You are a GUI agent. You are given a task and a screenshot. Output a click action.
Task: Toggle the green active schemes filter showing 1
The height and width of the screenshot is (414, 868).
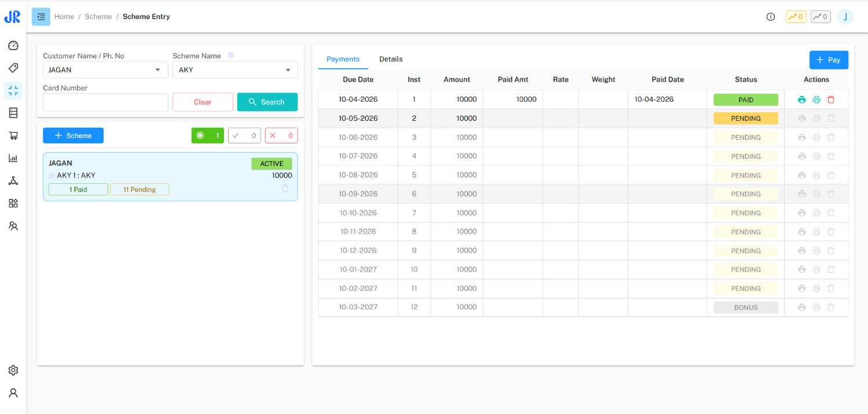click(x=208, y=135)
